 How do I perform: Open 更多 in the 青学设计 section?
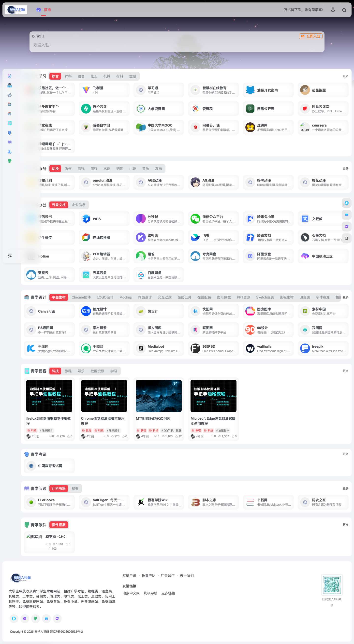345,297
